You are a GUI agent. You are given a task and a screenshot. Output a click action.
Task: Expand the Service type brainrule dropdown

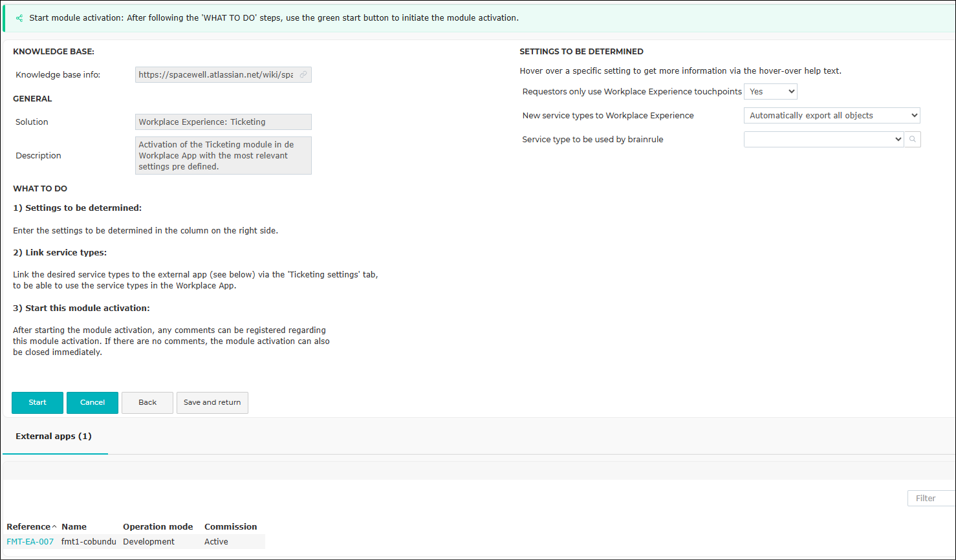823,140
